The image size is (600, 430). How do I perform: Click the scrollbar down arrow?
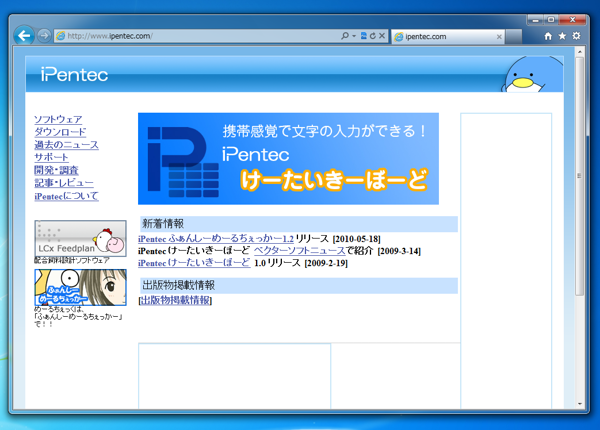[580, 404]
